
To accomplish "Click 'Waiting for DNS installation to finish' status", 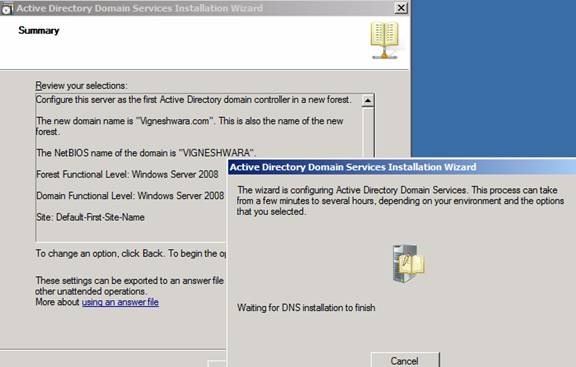I will [x=306, y=307].
